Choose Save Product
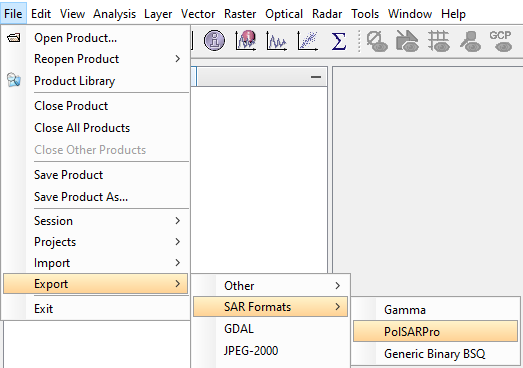This screenshot has width=523, height=368. [x=95, y=175]
